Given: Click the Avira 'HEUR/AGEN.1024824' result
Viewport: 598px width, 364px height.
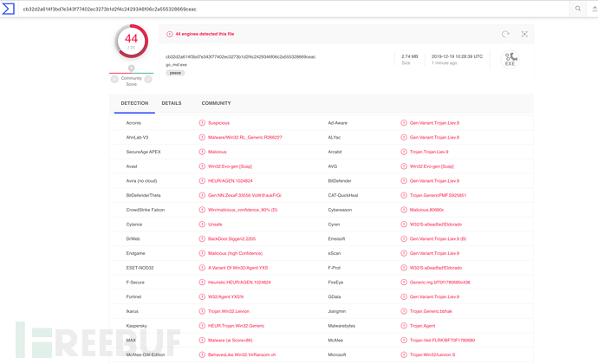Looking at the screenshot, I should click(231, 181).
